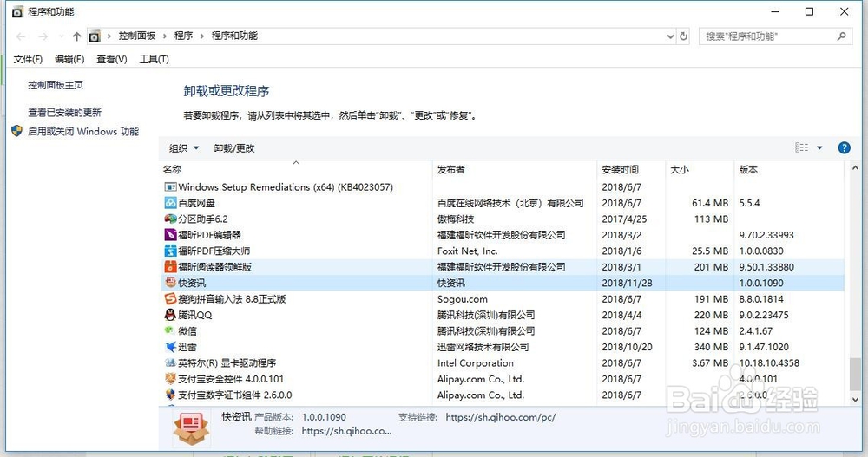This screenshot has width=868, height=457.
Task: Open 启用或关闭 Windows 功能 link
Action: point(83,131)
